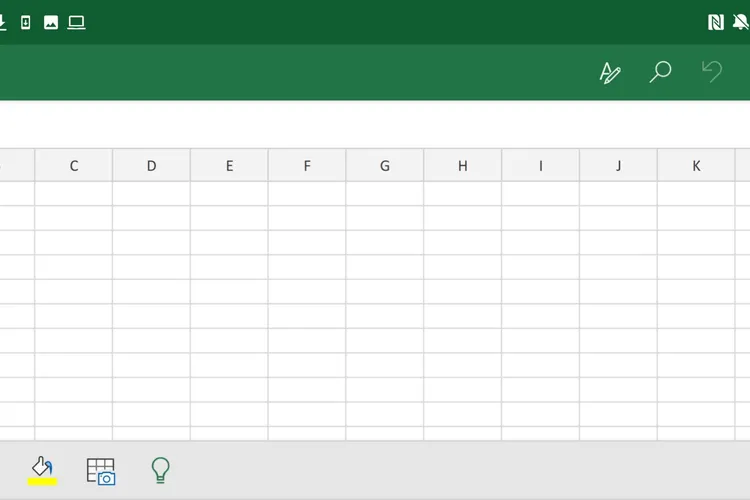
Task: Select column F header
Action: (x=307, y=166)
